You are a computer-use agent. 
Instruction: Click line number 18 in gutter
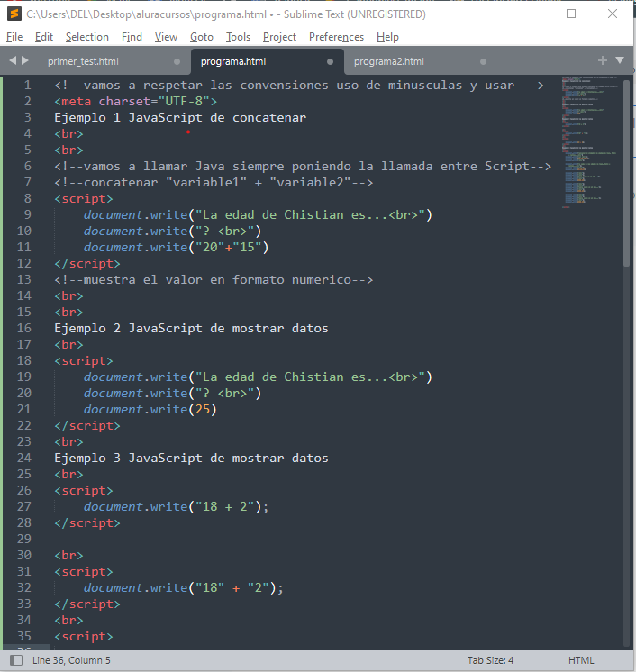(x=24, y=360)
